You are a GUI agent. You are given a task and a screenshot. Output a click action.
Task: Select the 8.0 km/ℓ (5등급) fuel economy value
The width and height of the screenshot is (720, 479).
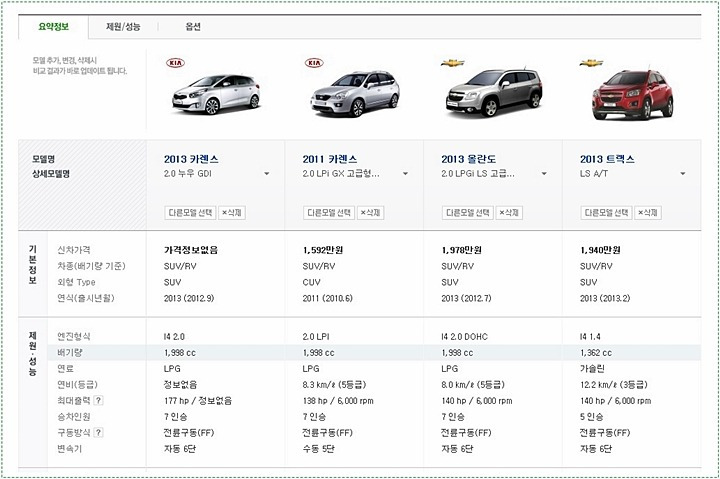click(473, 384)
